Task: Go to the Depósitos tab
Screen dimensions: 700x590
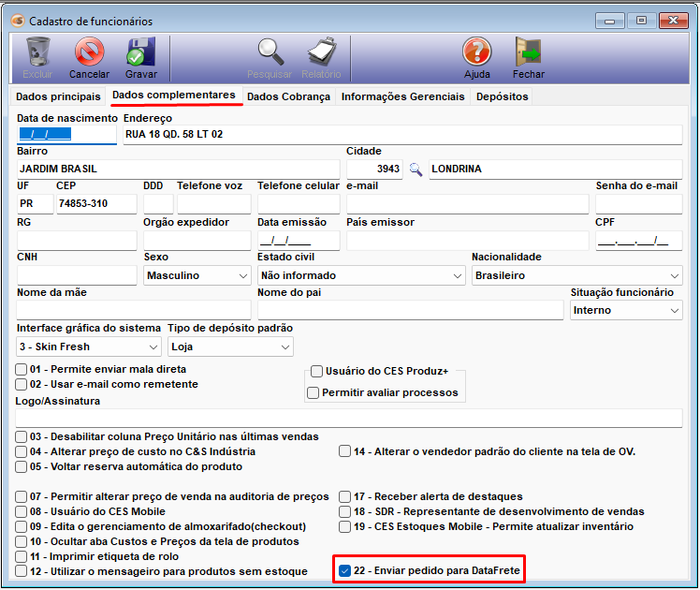Action: [502, 96]
